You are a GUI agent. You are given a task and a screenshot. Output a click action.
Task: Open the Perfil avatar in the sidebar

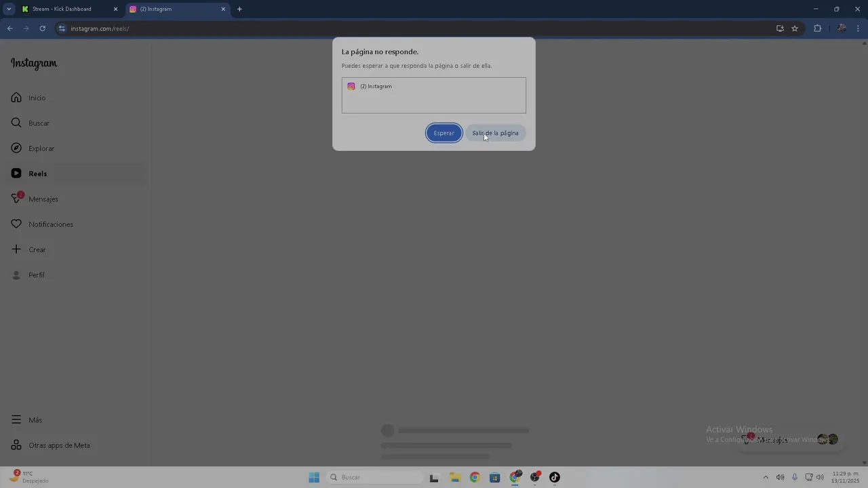[16, 274]
